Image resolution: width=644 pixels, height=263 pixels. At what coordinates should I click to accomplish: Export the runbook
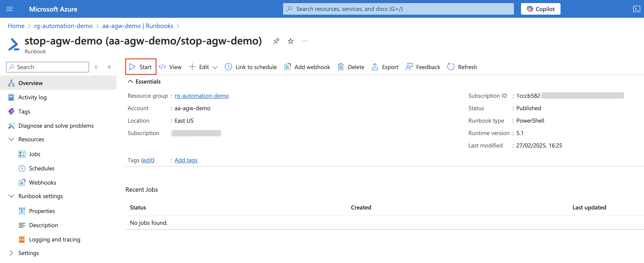[385, 67]
